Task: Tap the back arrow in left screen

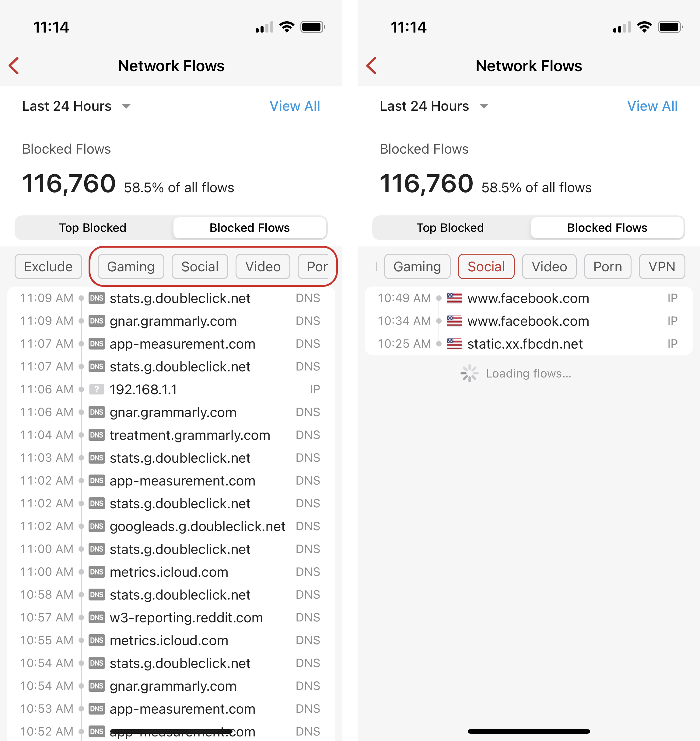Action: coord(14,66)
